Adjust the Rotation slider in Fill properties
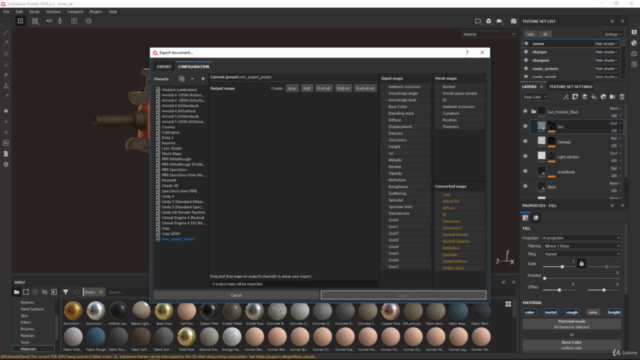Image resolution: width=640 pixels, height=360 pixels. (x=581, y=278)
